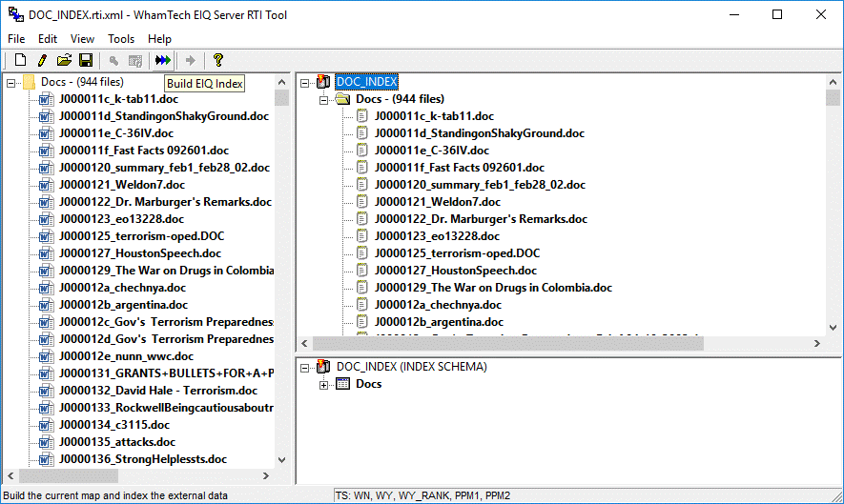This screenshot has width=844, height=504.
Task: Select J000011d_StandingonShakyGround.doc in left pane
Action: pos(164,116)
